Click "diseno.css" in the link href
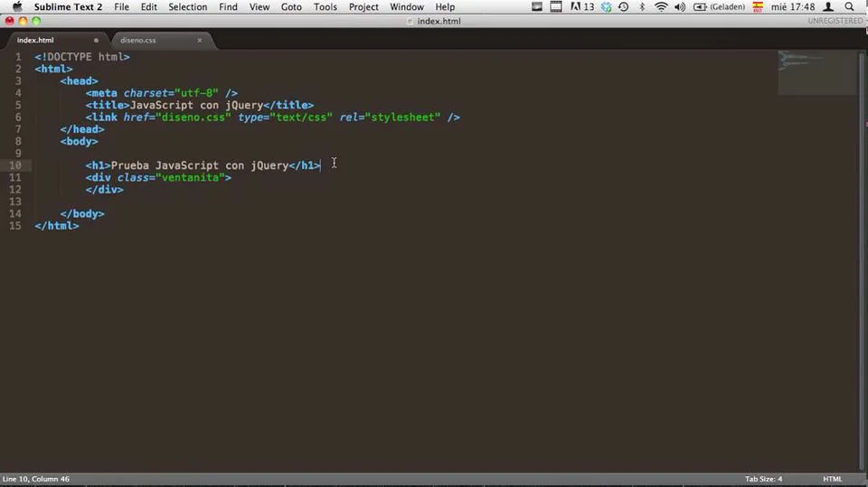This screenshot has width=868, height=487. 193,117
